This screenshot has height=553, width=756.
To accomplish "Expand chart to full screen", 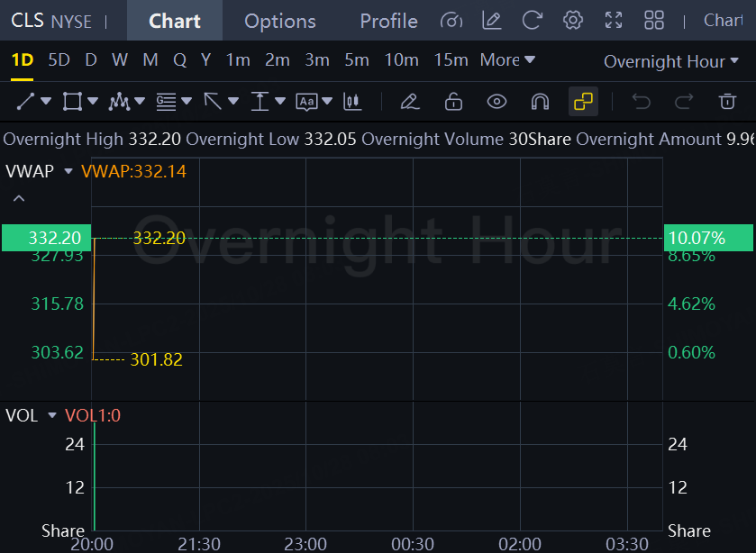I will coord(614,21).
